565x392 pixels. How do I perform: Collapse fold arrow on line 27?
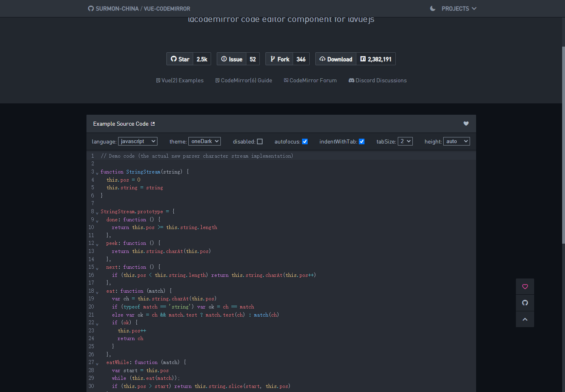pyautogui.click(x=97, y=364)
